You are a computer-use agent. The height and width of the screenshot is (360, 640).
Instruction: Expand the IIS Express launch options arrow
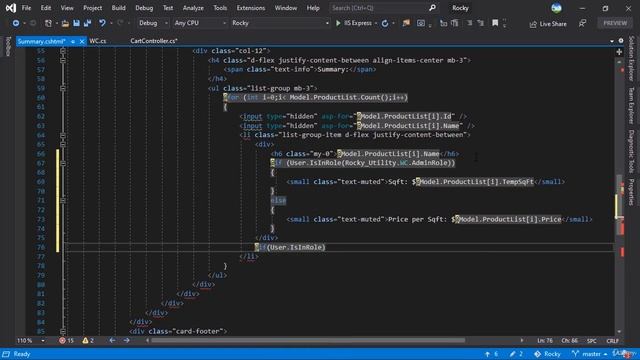(x=376, y=23)
